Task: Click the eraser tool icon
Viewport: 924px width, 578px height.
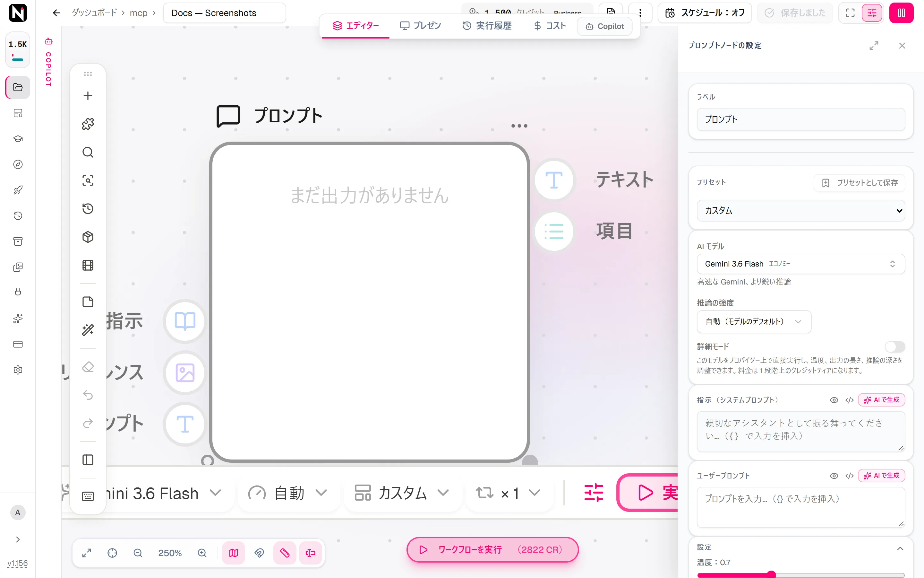Action: pos(88,367)
